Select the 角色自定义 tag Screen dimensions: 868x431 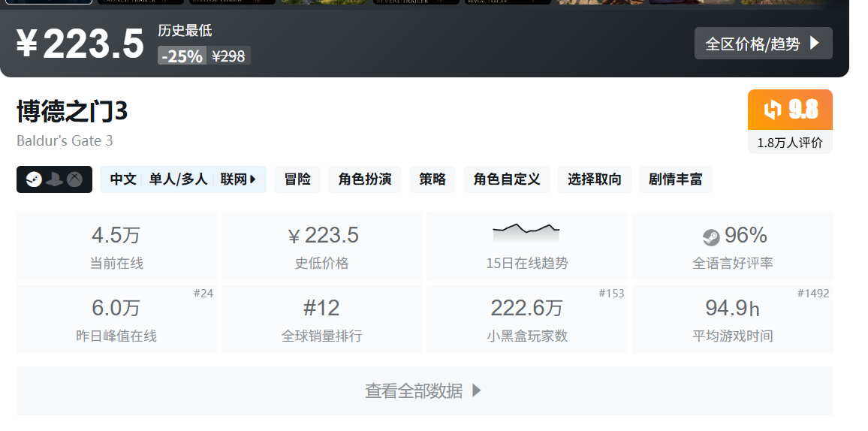coord(507,179)
